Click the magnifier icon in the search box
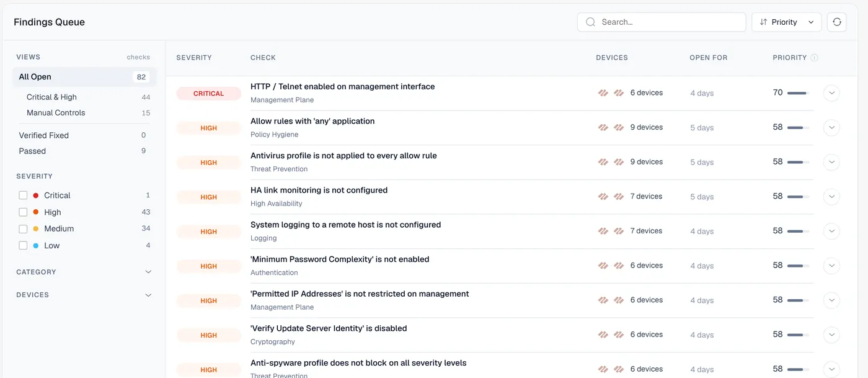This screenshot has width=868, height=378. coord(590,22)
